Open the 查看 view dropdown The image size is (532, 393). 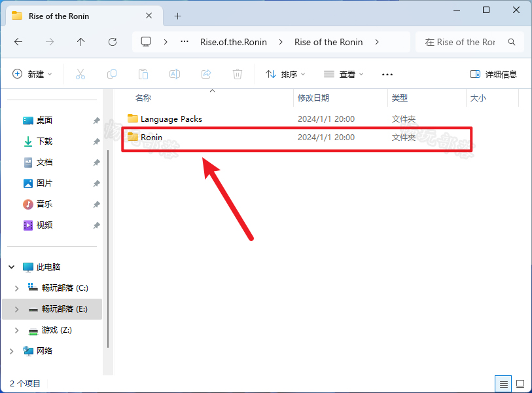coord(344,74)
